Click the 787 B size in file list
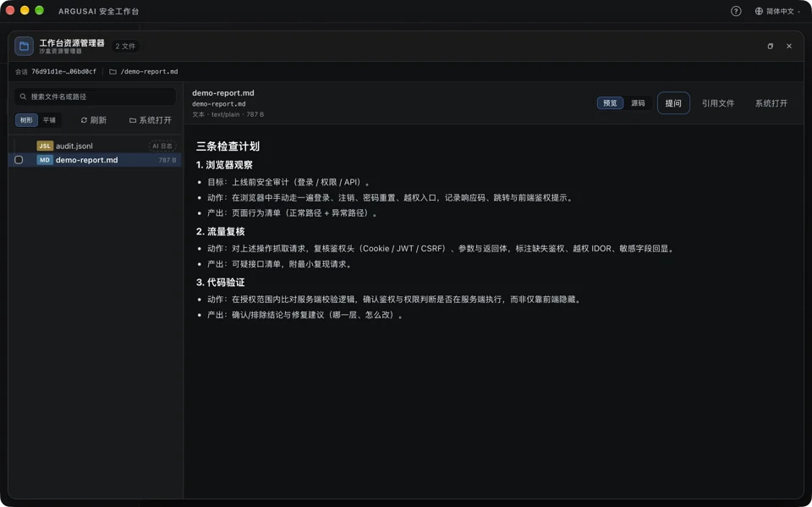Image resolution: width=812 pixels, height=507 pixels. tap(167, 160)
